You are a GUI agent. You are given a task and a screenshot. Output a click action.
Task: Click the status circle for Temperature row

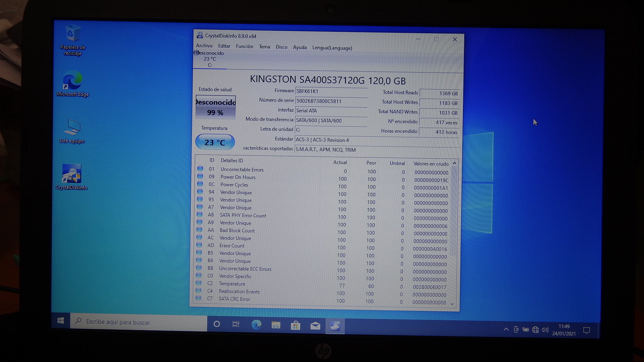click(x=199, y=283)
